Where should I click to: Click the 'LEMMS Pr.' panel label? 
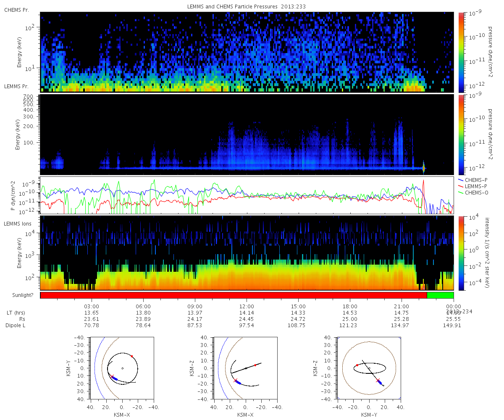16,87
